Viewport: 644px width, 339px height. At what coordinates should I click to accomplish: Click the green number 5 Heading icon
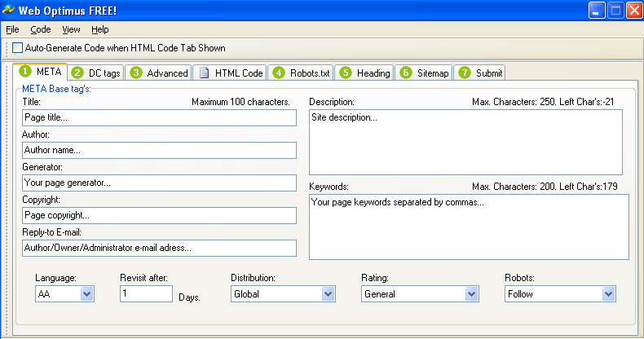[x=346, y=73]
